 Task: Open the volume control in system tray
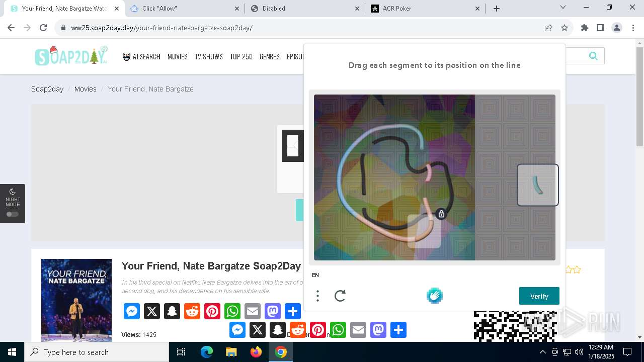click(x=579, y=352)
